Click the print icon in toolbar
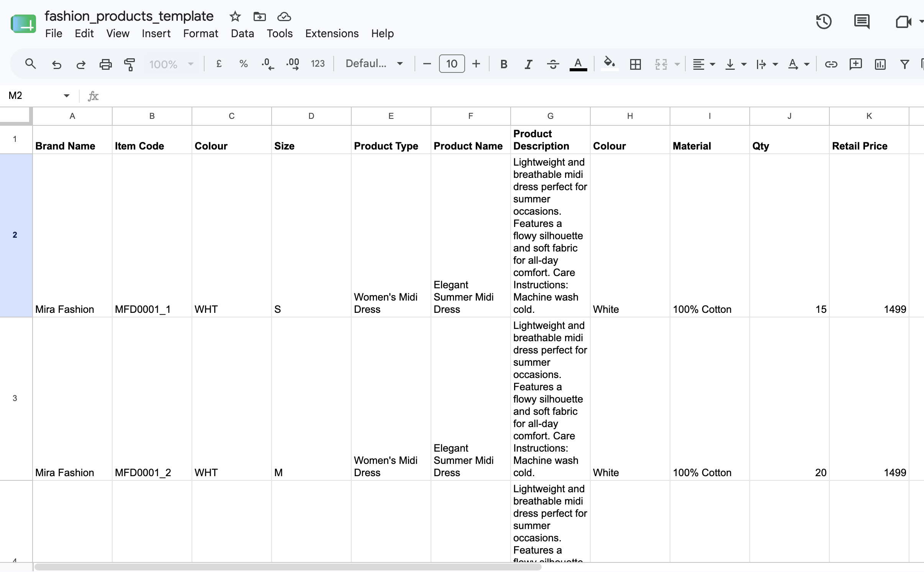Viewport: 924px width, 572px height. (x=105, y=64)
